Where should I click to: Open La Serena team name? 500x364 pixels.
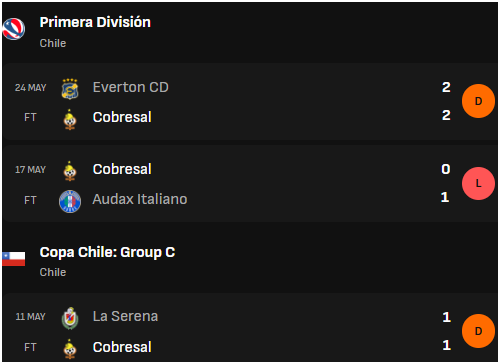tap(125, 316)
